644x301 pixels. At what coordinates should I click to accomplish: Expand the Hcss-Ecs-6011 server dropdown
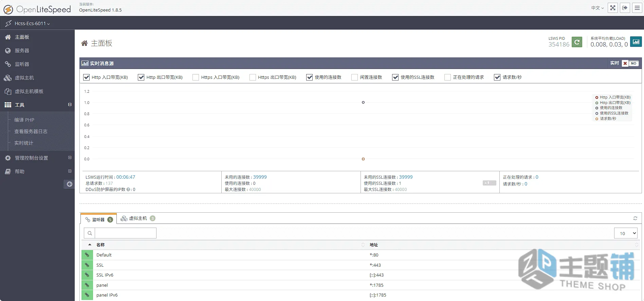click(32, 23)
